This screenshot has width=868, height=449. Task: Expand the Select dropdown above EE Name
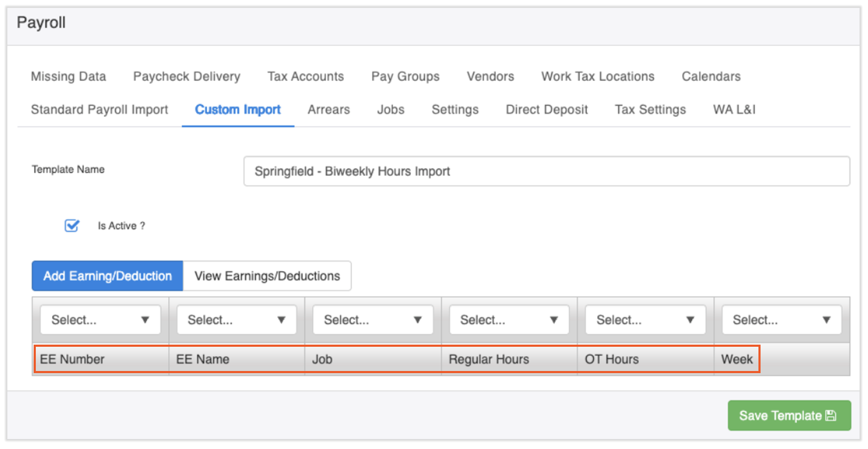point(236,320)
